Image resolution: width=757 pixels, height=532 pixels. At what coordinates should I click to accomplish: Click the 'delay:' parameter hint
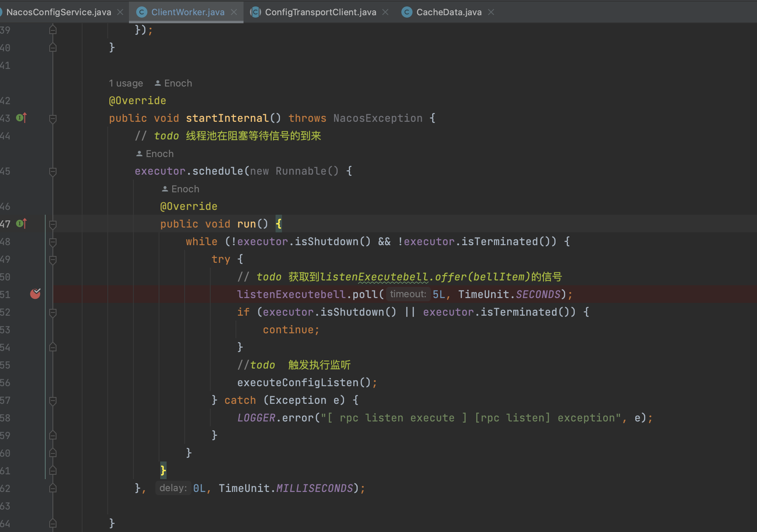173,488
